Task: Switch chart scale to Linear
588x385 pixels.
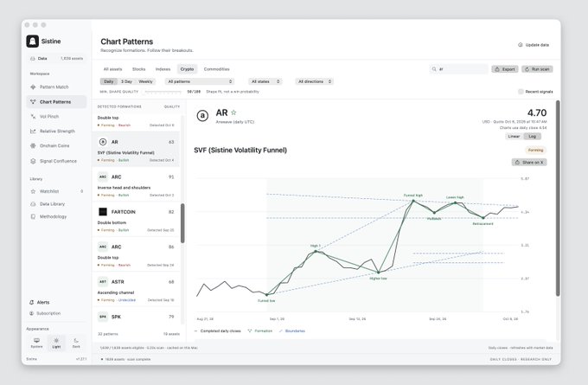Action: tap(514, 136)
